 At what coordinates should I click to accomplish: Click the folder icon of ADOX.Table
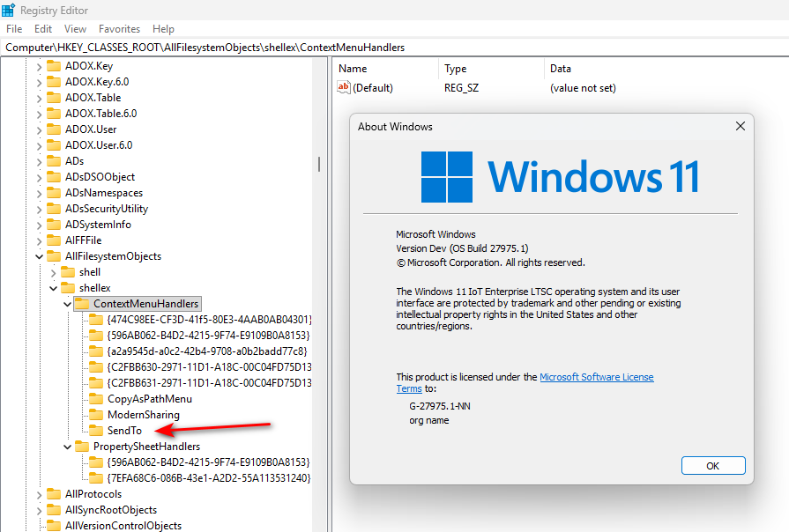coord(54,98)
